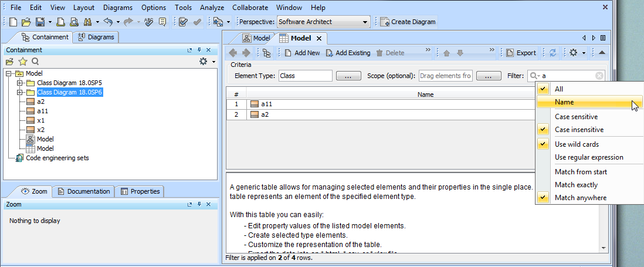Screen dimensions: 644x267
Task: Open the File menu
Action: (x=16, y=8)
